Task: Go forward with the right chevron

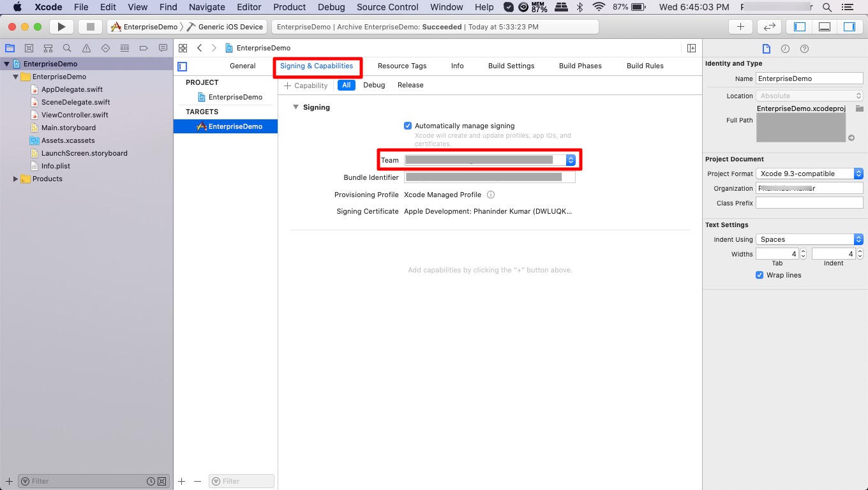Action: tap(214, 48)
